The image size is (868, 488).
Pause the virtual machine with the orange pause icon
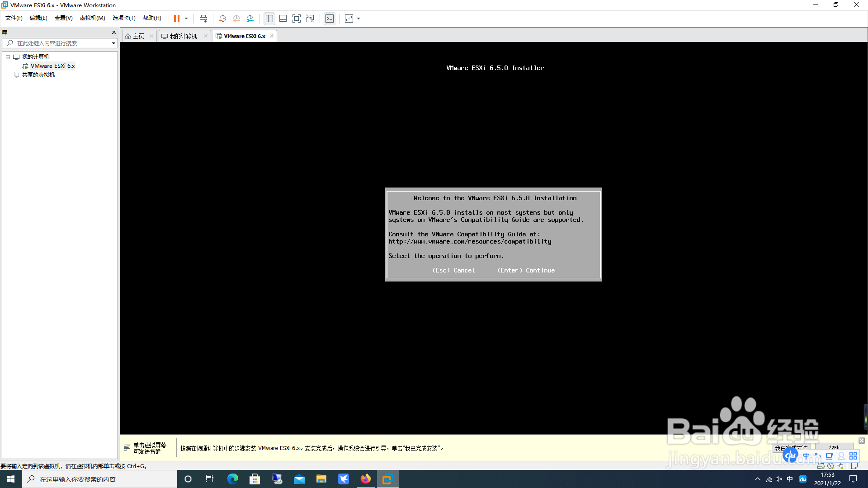coord(177,19)
